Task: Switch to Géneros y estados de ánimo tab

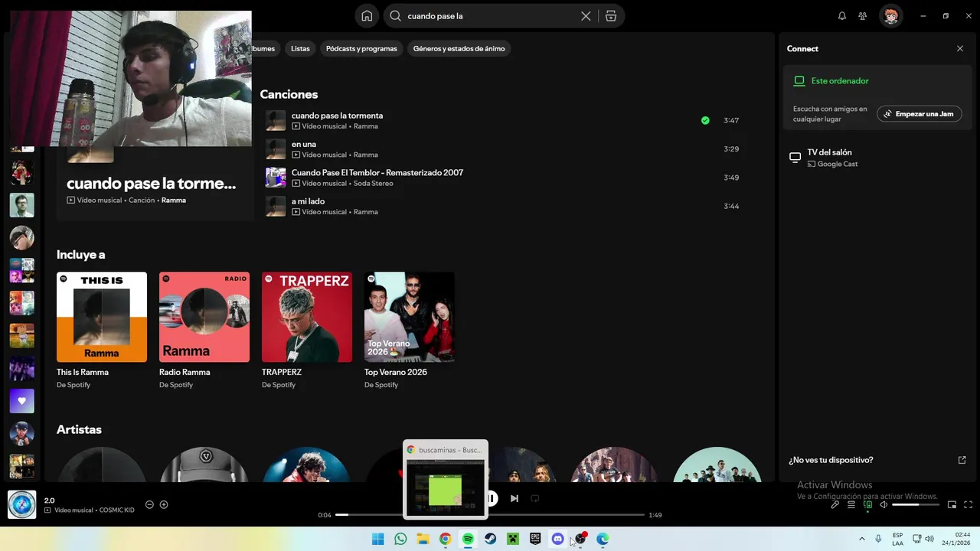Action: click(x=459, y=48)
